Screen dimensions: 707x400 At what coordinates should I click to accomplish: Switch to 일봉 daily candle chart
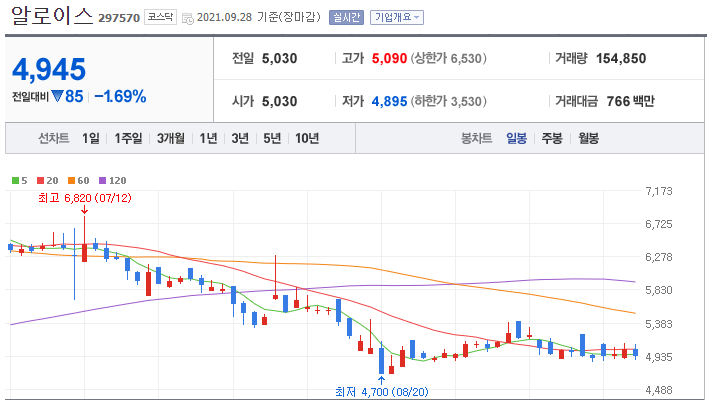point(516,138)
